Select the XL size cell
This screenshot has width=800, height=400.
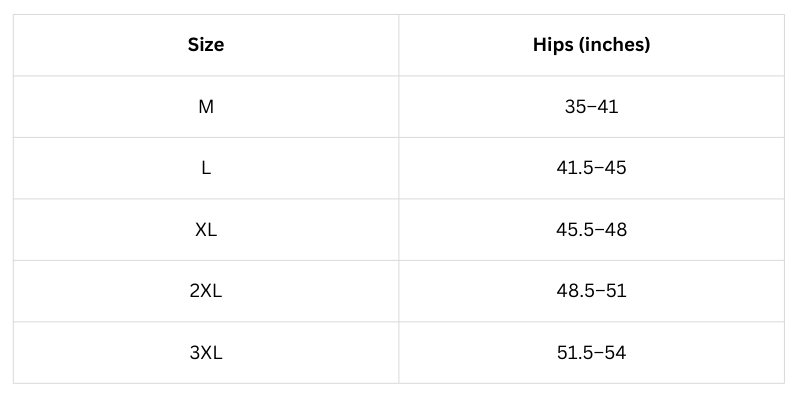206,229
